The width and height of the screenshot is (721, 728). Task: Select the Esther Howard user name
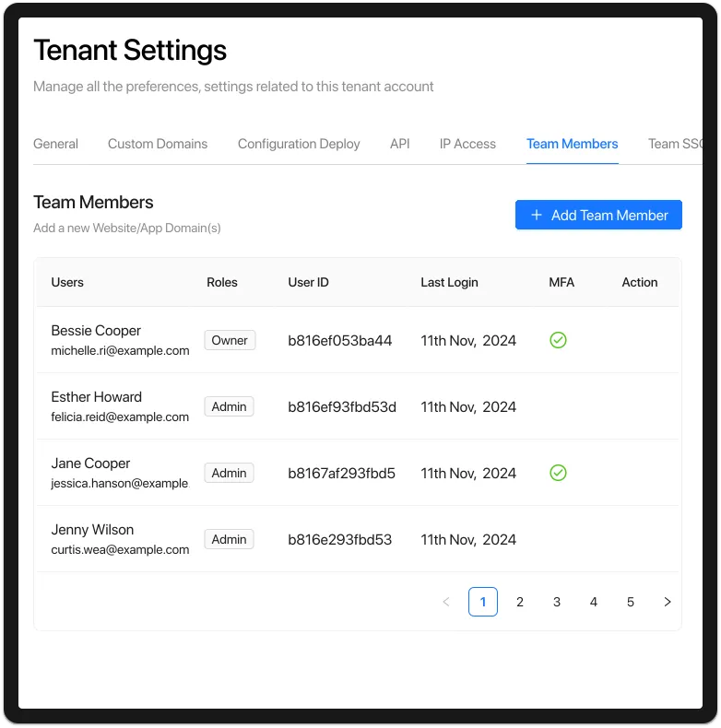97,397
